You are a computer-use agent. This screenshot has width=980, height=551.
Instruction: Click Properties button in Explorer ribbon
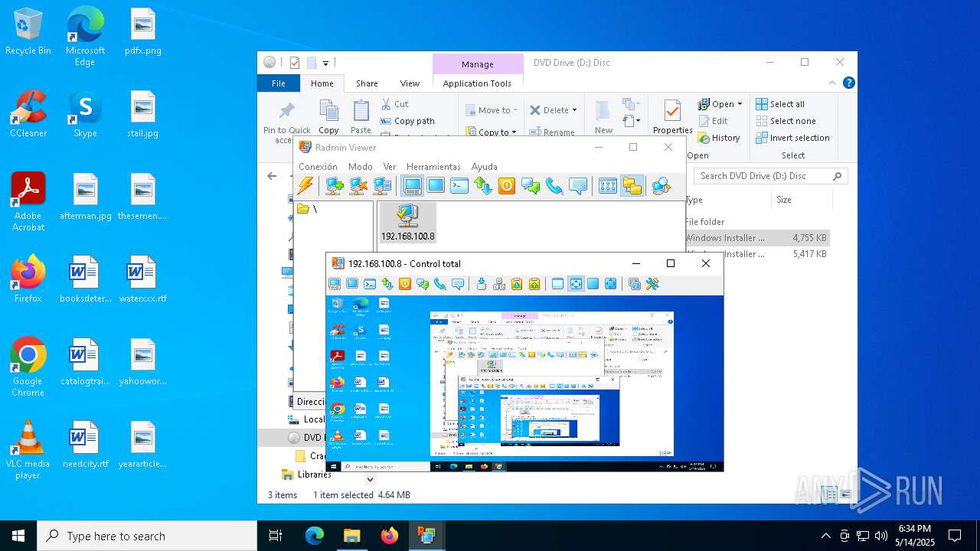click(672, 117)
